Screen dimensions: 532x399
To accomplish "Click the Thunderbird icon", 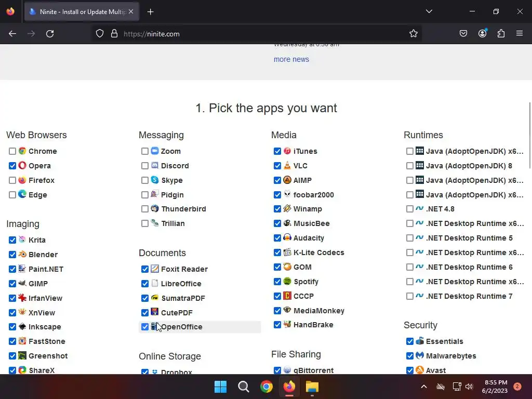I will (155, 209).
